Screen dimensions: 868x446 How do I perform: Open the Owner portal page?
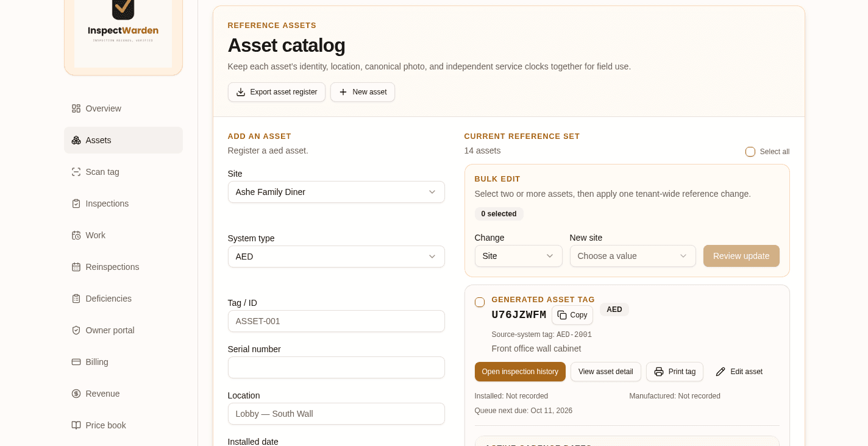[123, 330]
